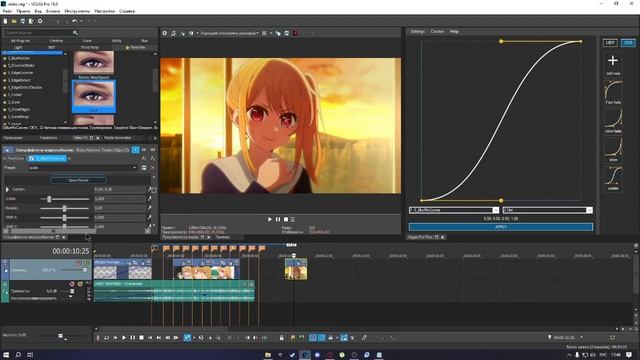The height and width of the screenshot is (360, 640).
Task: Click the Play button in timeline transport
Action: (x=124, y=338)
